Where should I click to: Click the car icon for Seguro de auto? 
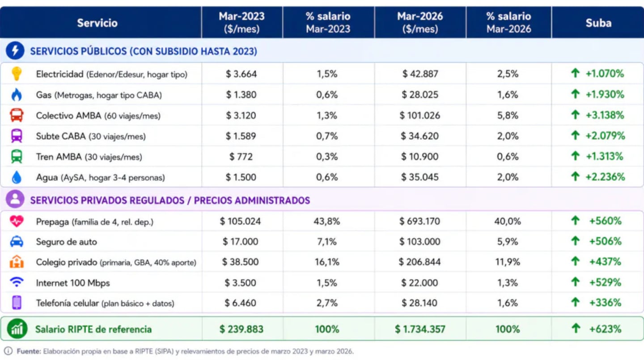point(17,242)
